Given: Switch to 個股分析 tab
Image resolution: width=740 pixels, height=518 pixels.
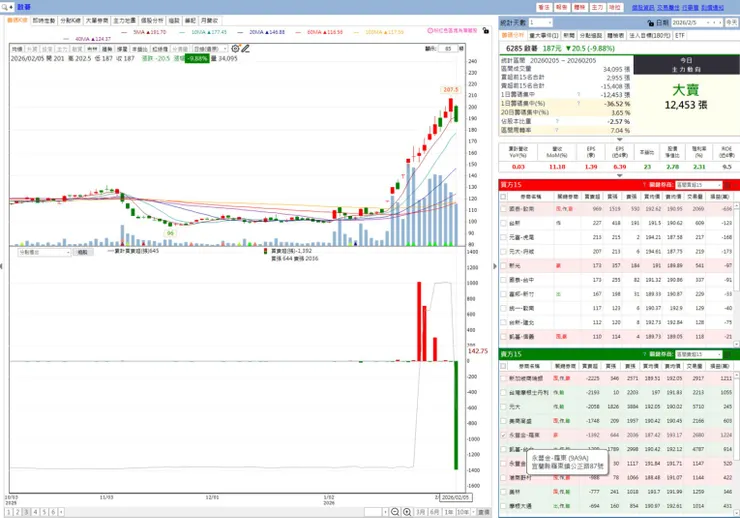Looking at the screenshot, I should tap(152, 21).
